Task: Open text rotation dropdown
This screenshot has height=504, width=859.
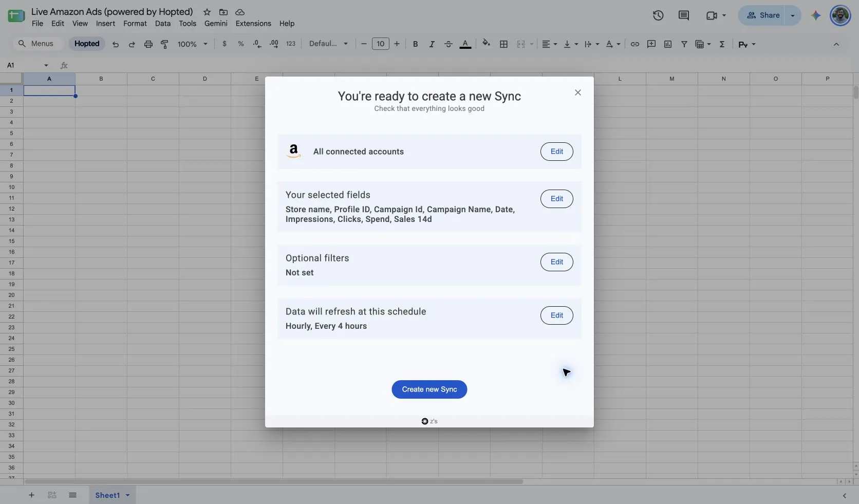Action: (613, 44)
